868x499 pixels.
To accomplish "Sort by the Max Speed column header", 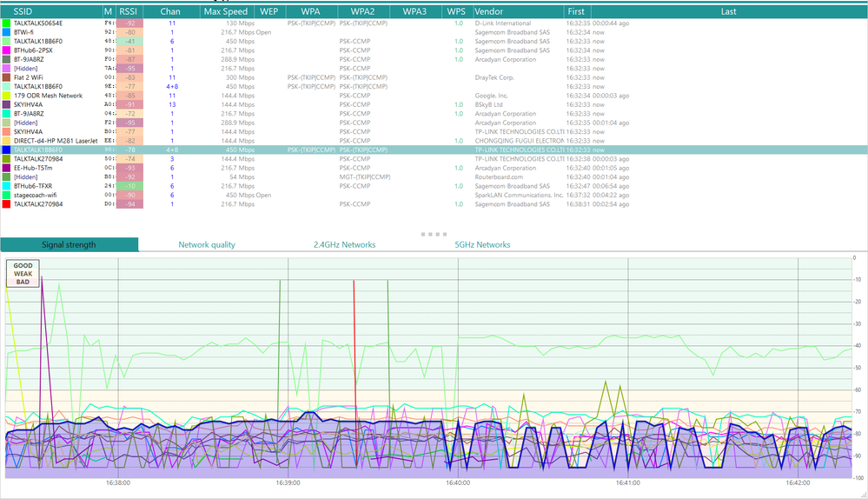I will (x=226, y=11).
